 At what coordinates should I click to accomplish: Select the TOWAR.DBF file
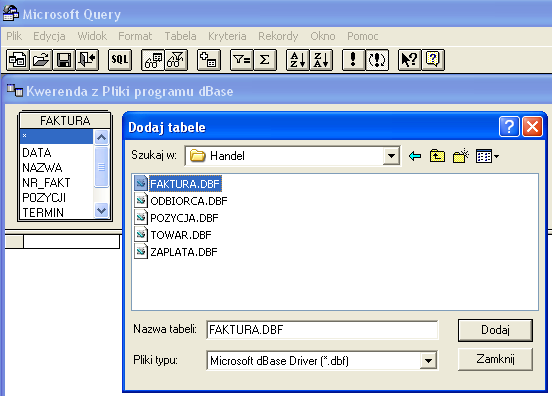click(173, 235)
